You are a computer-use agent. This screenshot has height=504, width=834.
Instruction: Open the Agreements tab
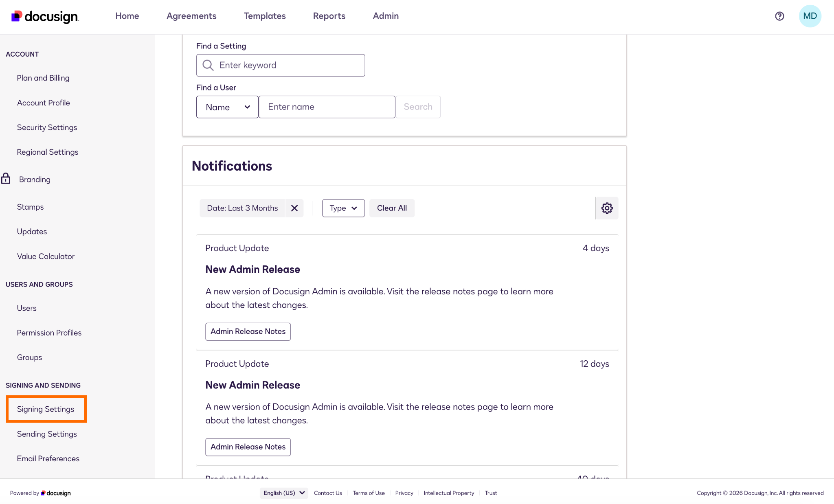[191, 16]
